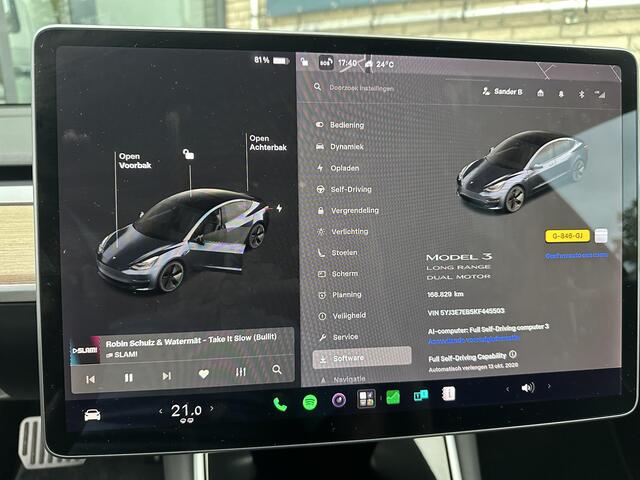The height and width of the screenshot is (480, 640).
Task: Open the Verlichting lights menu
Action: click(344, 231)
